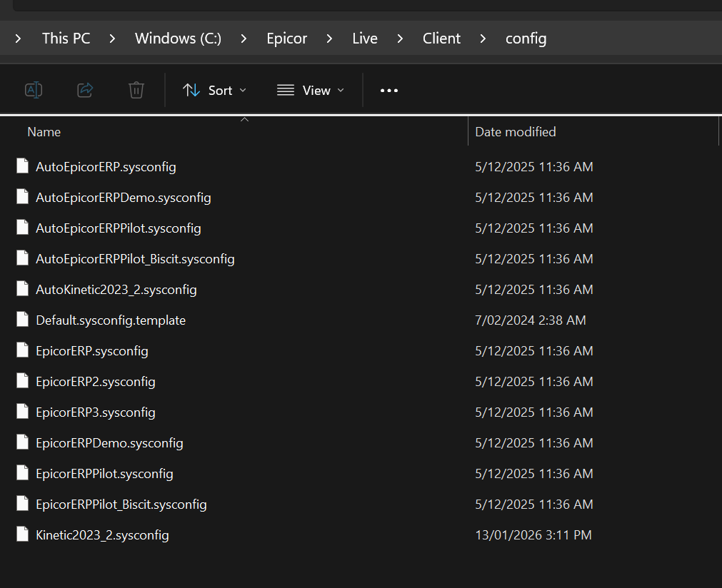Viewport: 722px width, 588px height.
Task: Sort by the Date modified column header
Action: pyautogui.click(x=515, y=132)
